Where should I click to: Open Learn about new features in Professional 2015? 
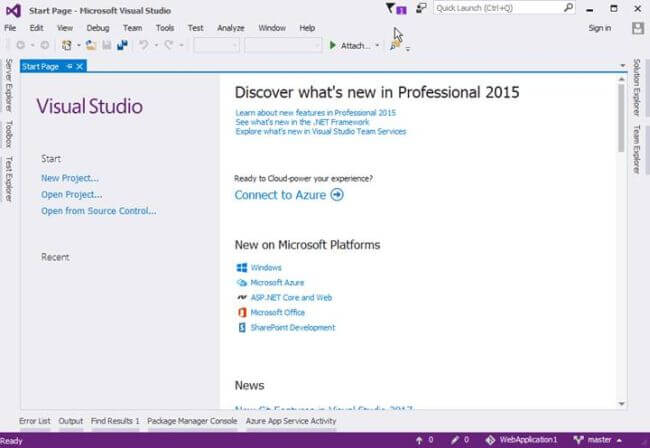coord(315,113)
